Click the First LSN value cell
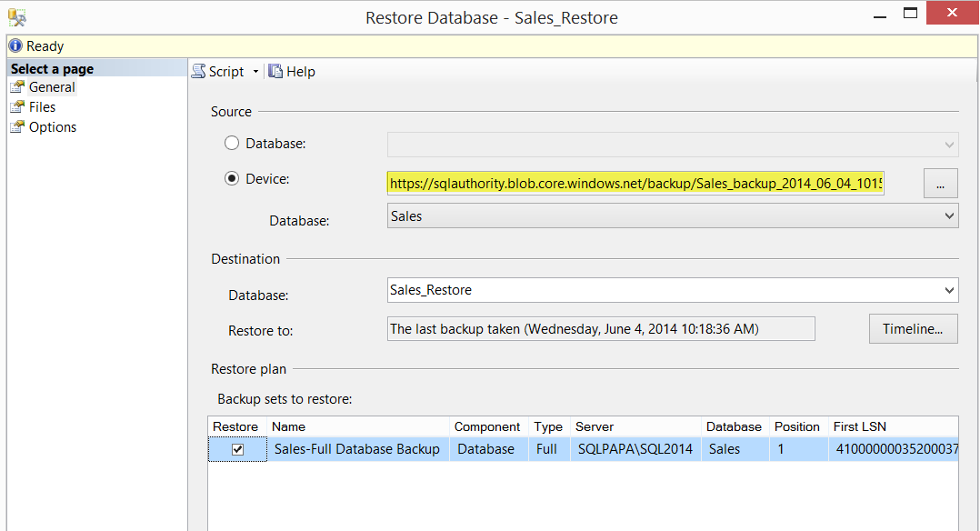This screenshot has height=531, width=980. pos(893,449)
